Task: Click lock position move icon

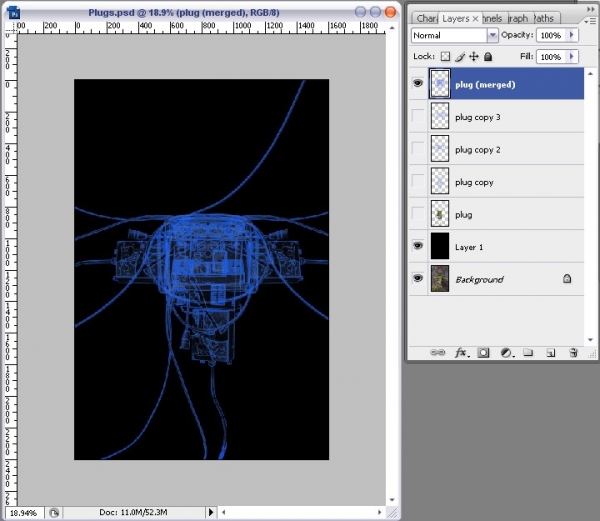Action: [474, 57]
